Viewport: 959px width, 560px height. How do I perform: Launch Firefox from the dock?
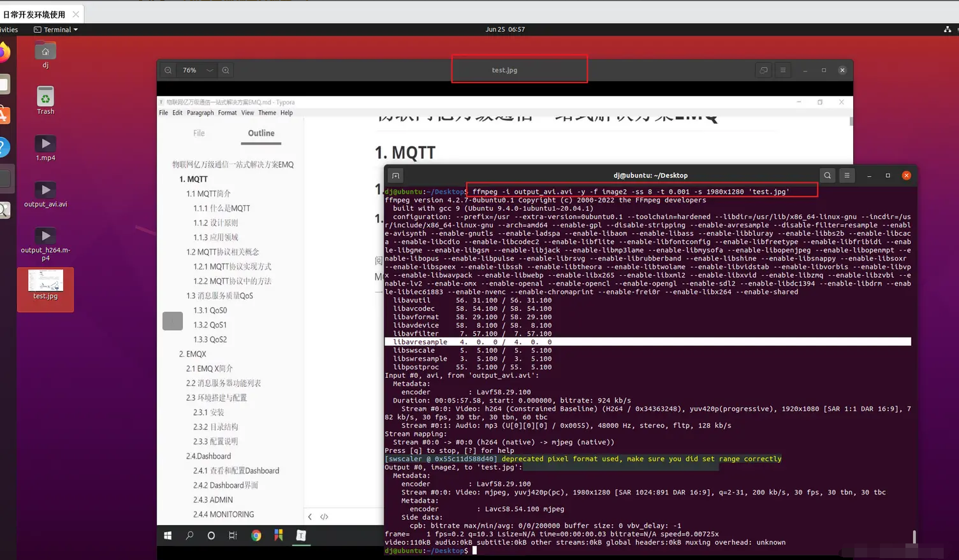[4, 52]
